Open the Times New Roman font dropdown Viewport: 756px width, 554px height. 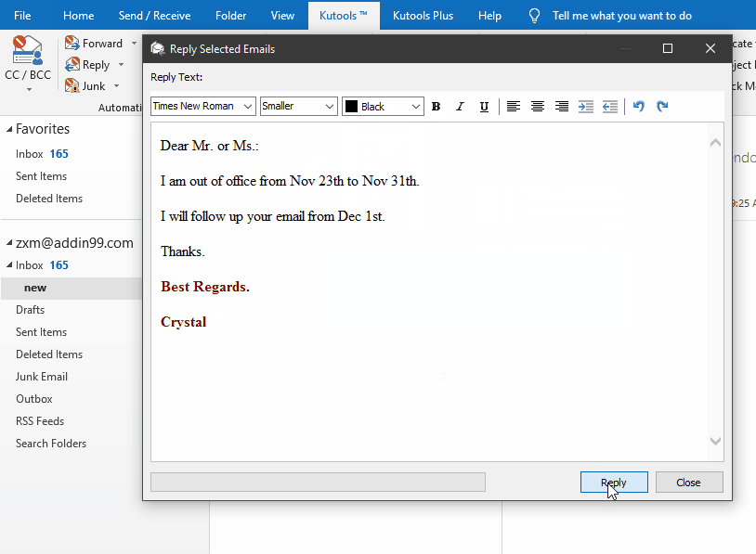coord(202,106)
